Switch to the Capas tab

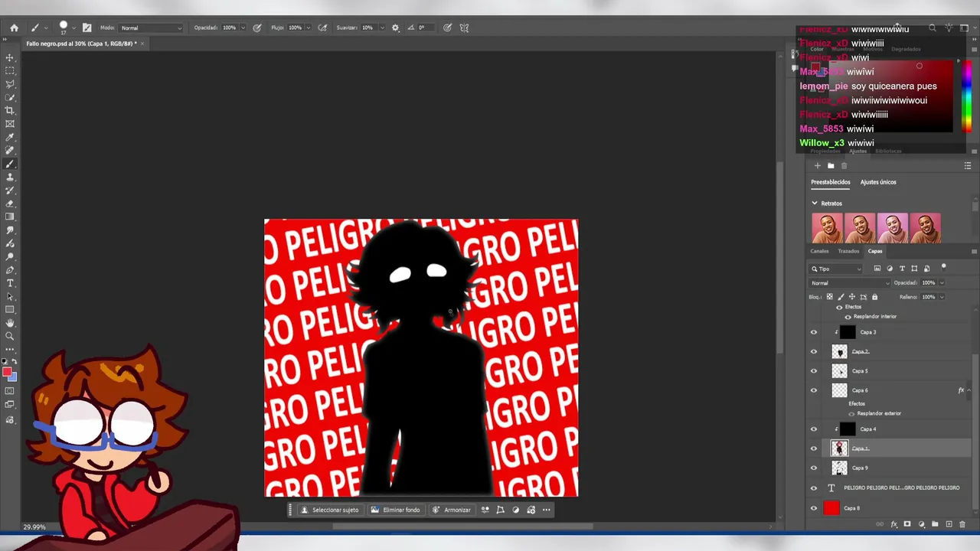(x=875, y=251)
